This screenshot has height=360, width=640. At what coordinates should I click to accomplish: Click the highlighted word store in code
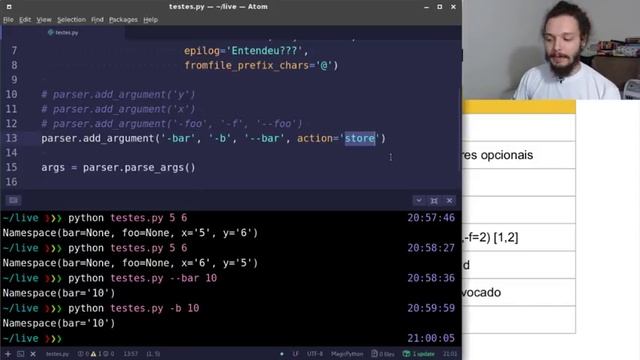(360, 138)
